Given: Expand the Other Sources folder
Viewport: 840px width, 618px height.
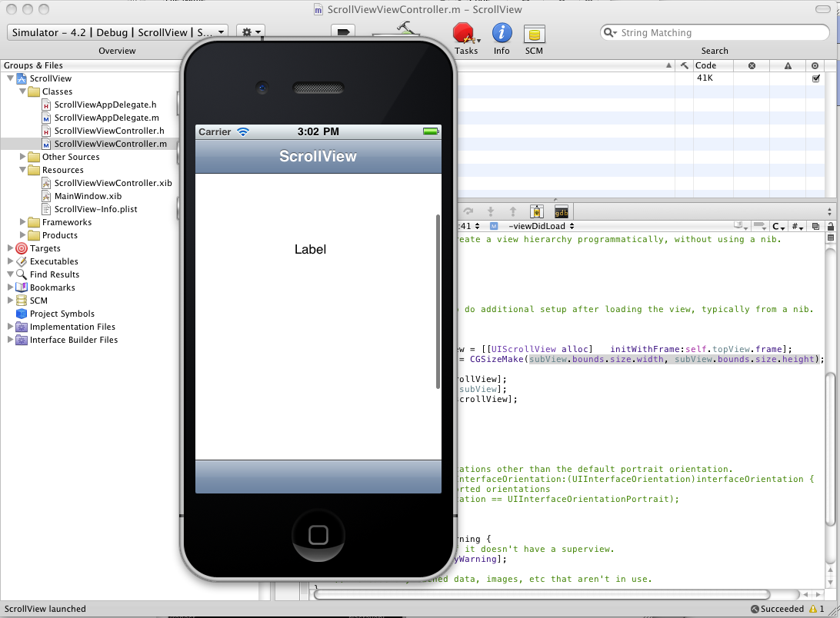Looking at the screenshot, I should pyautogui.click(x=22, y=157).
